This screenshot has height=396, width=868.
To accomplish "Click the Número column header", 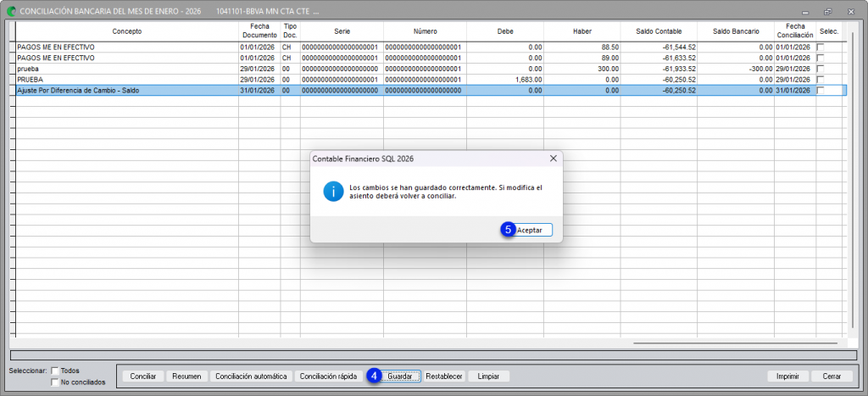I will [x=425, y=31].
